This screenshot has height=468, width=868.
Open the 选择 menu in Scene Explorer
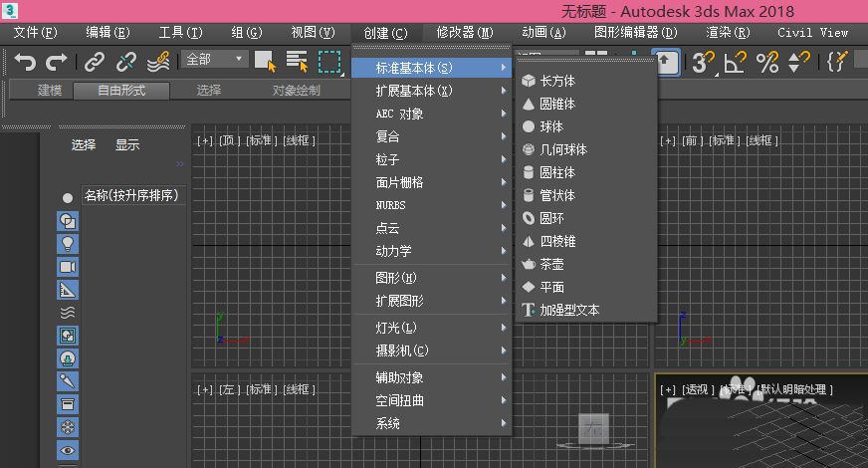coord(84,145)
